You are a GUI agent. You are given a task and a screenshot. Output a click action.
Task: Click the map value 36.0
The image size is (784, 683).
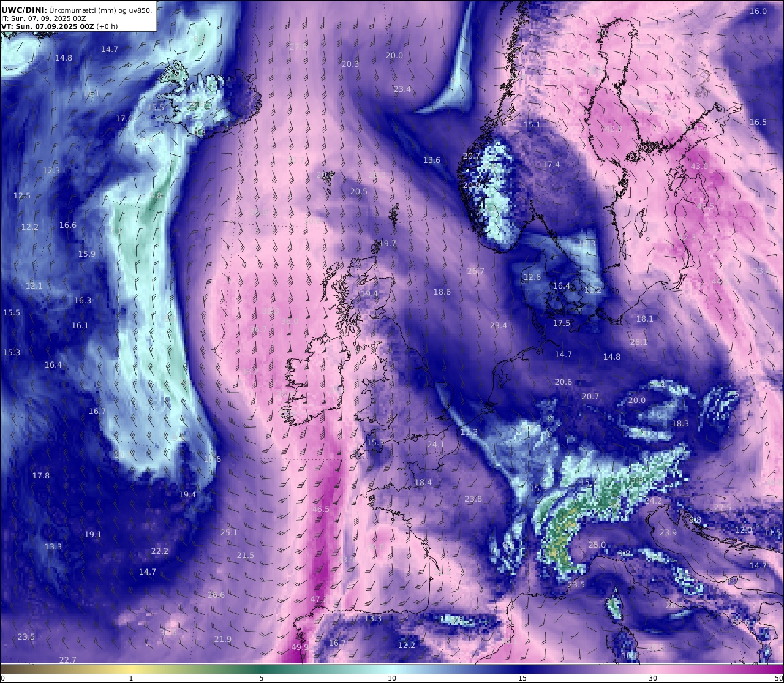pos(290,321)
